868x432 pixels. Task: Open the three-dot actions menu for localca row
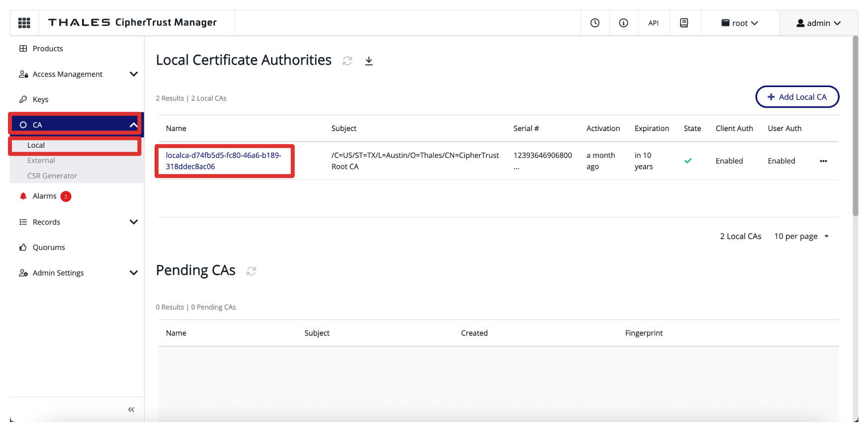click(x=823, y=161)
